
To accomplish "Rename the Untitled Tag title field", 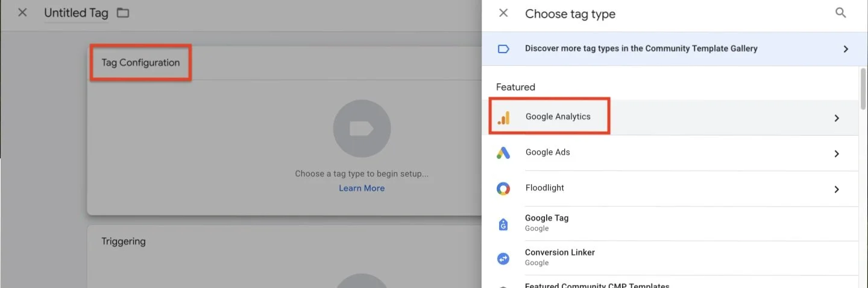I will click(77, 13).
